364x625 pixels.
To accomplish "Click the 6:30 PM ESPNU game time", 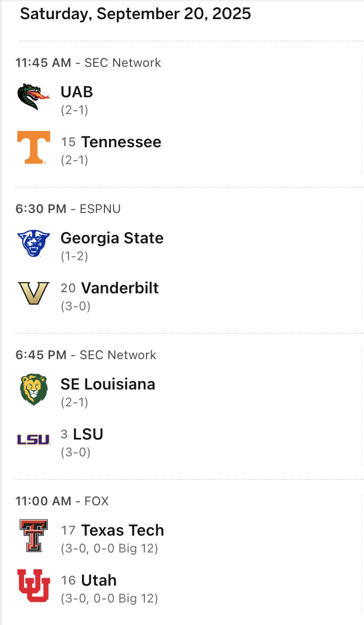I will tap(40, 209).
